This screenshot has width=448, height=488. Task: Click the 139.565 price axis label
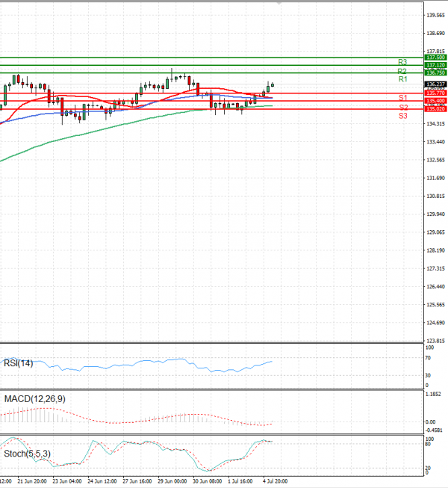tap(436, 15)
